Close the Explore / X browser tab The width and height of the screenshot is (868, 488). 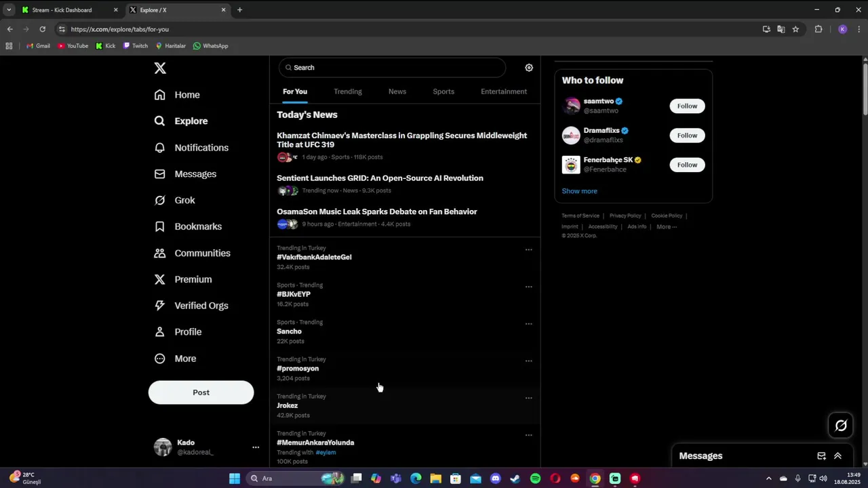223,10
